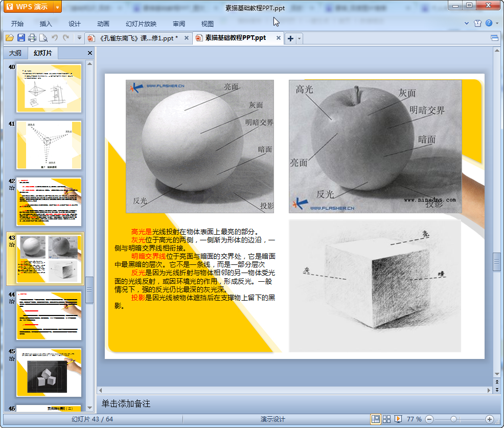Start slideshow from the status bar play icon

pos(398,419)
